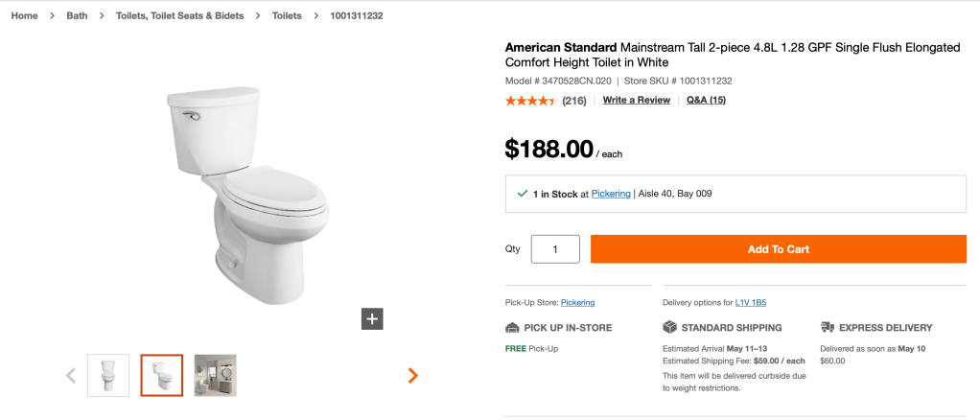
Task: Click Write a Review link
Action: pos(636,101)
